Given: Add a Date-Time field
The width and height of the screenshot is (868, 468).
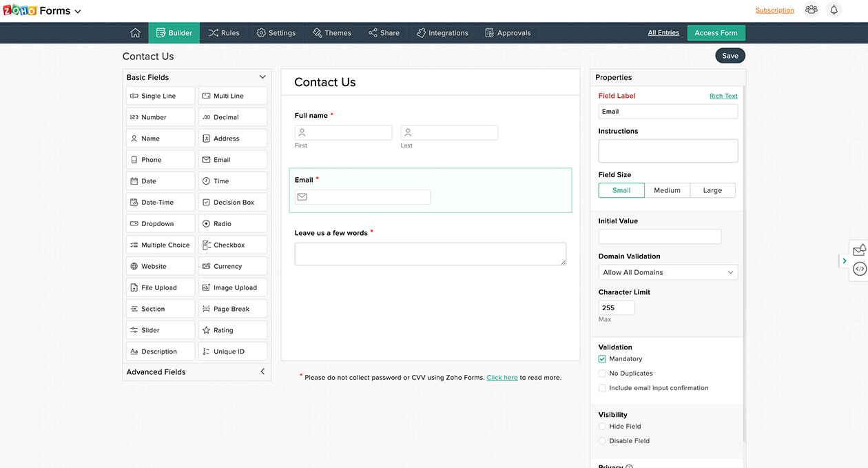Looking at the screenshot, I should coord(161,203).
